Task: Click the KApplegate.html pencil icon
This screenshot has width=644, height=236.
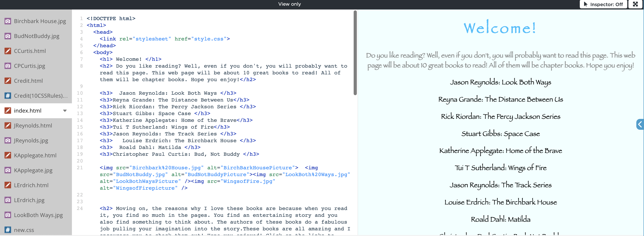Action: (x=8, y=155)
